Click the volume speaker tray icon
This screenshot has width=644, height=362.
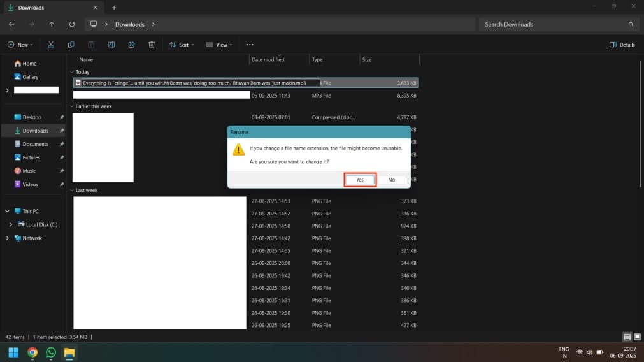[589, 352]
